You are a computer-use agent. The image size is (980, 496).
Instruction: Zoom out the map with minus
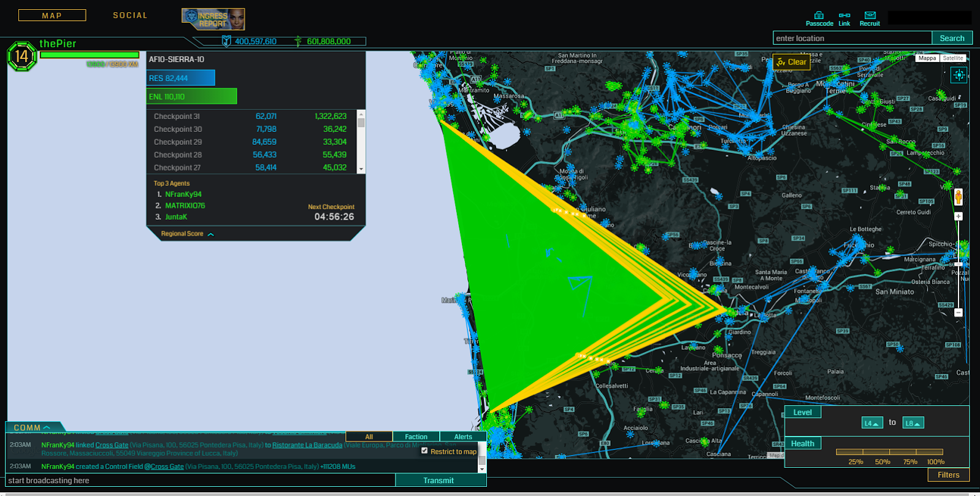[x=959, y=312]
